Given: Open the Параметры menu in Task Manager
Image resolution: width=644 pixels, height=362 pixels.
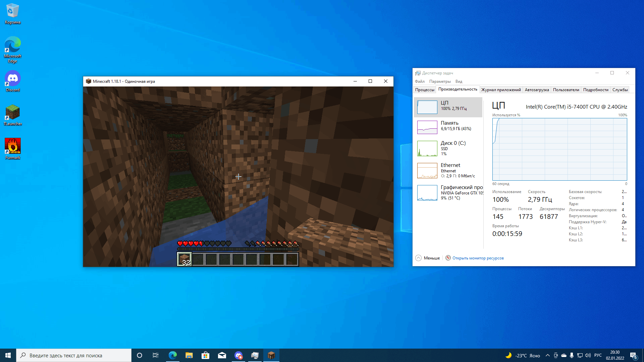Looking at the screenshot, I should (440, 81).
